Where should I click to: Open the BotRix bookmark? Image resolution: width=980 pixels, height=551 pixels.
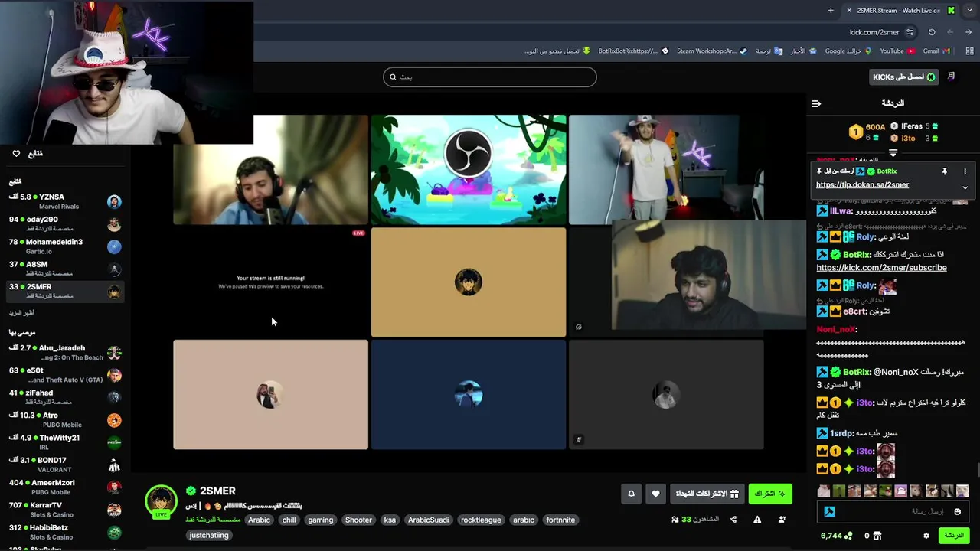pyautogui.click(x=632, y=51)
